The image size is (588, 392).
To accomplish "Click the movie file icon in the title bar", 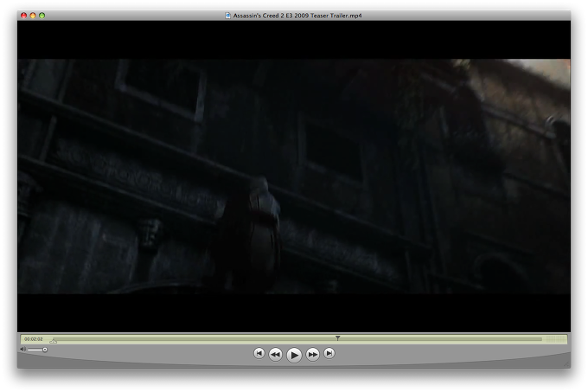I will tap(227, 16).
